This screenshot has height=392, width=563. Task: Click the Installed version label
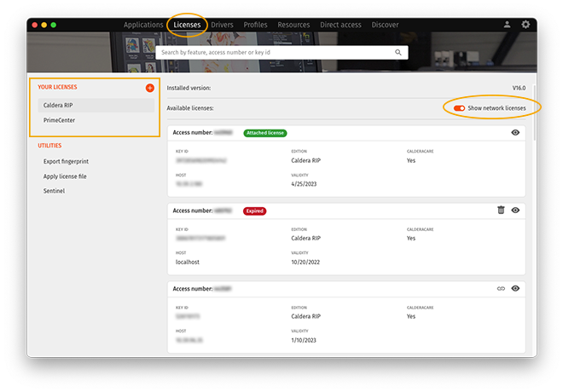tap(189, 88)
